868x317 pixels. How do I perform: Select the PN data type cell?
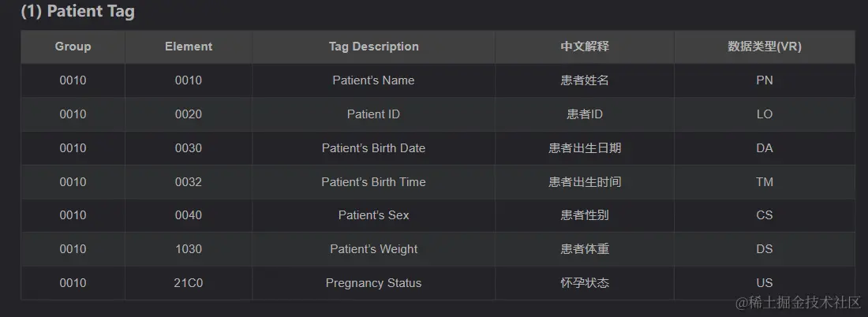[x=764, y=80]
